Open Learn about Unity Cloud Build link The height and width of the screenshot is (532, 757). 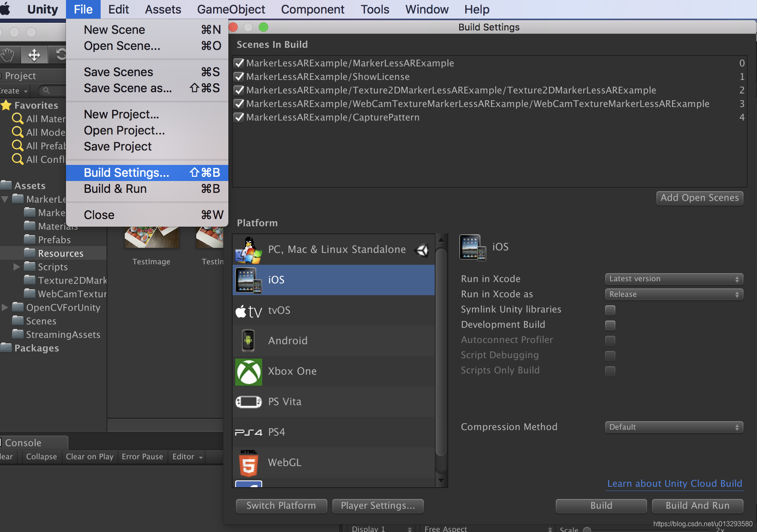pos(675,484)
